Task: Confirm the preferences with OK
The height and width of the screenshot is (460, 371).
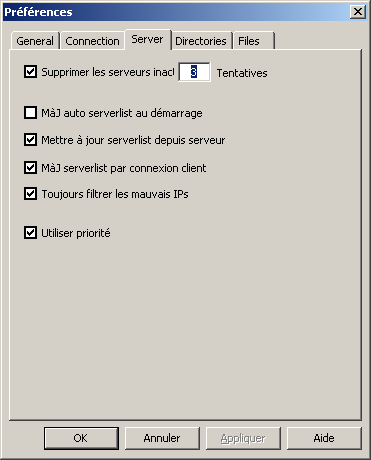Action: [81, 438]
